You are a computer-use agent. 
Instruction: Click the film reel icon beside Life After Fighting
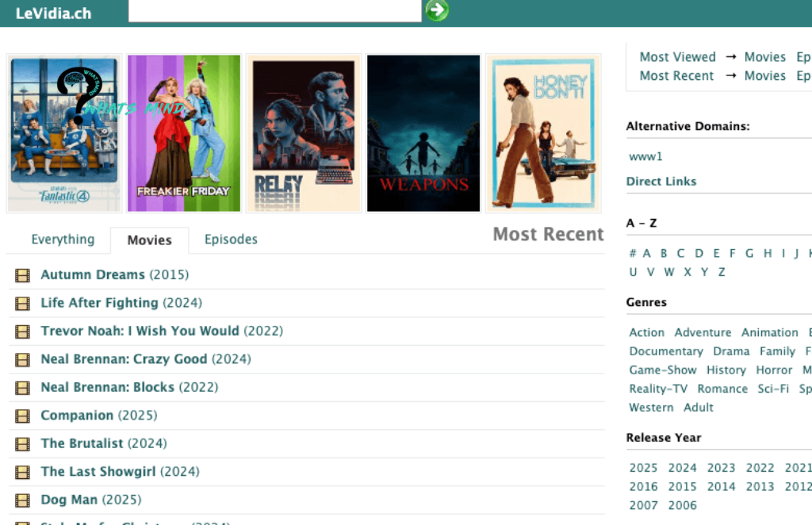point(23,303)
